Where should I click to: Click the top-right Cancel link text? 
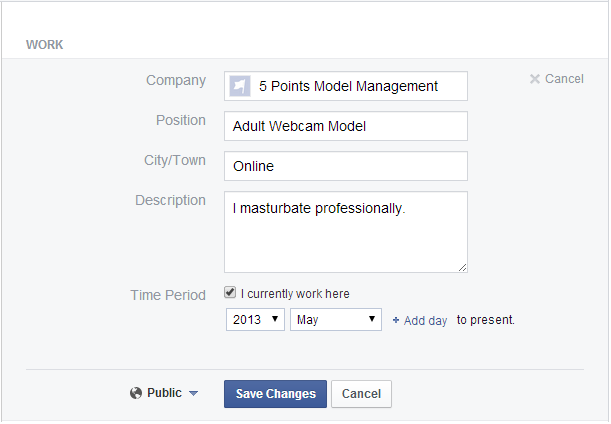point(564,79)
